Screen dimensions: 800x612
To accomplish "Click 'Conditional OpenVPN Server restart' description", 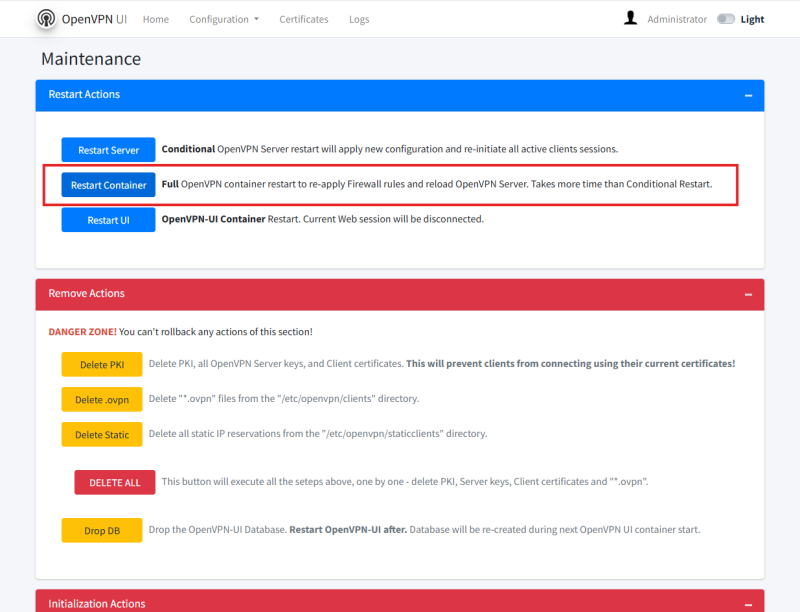I will point(390,149).
